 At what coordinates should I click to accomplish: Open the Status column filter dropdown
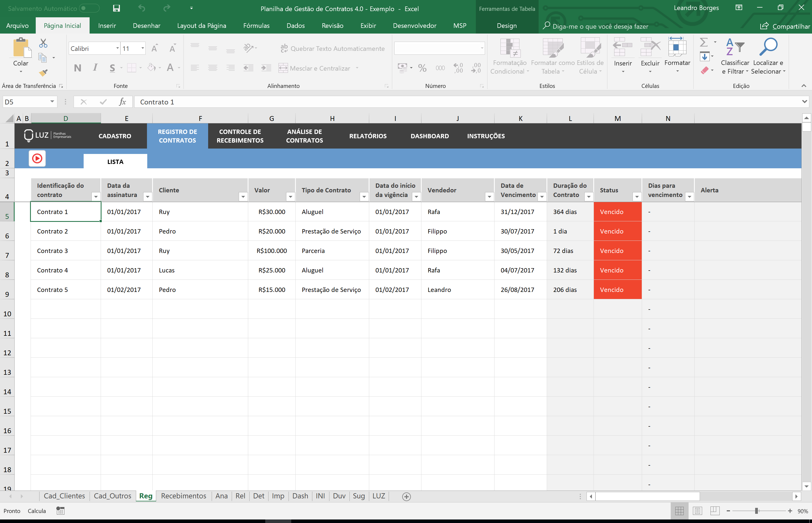[x=637, y=196]
